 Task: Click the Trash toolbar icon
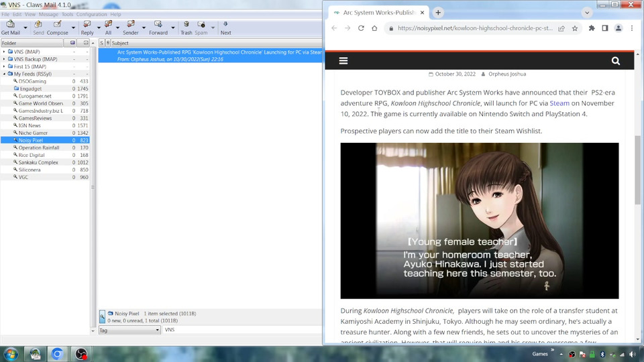(186, 27)
